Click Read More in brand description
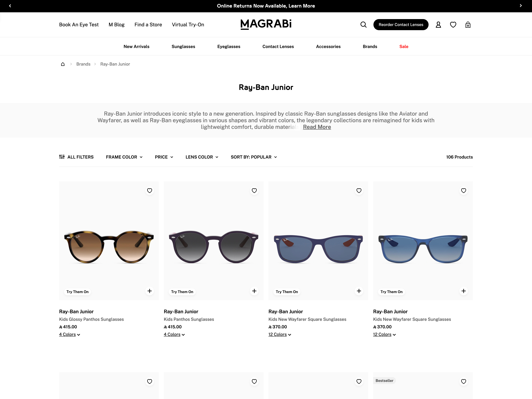The height and width of the screenshot is (399, 532). 317,127
